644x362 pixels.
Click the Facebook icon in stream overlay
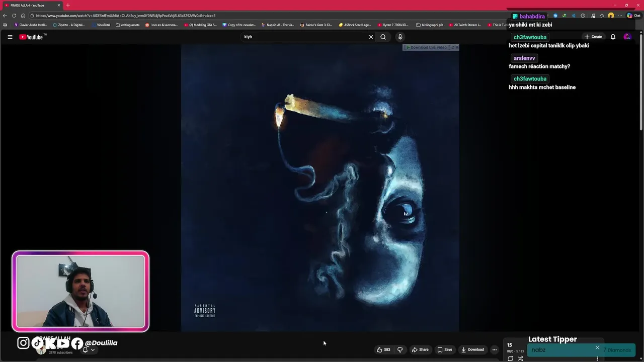tap(77, 343)
